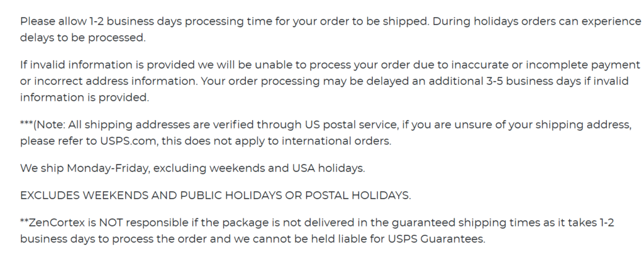Click the 'We ship Monday-Friday' sentence
The width and height of the screenshot is (644, 253).
[x=192, y=169]
